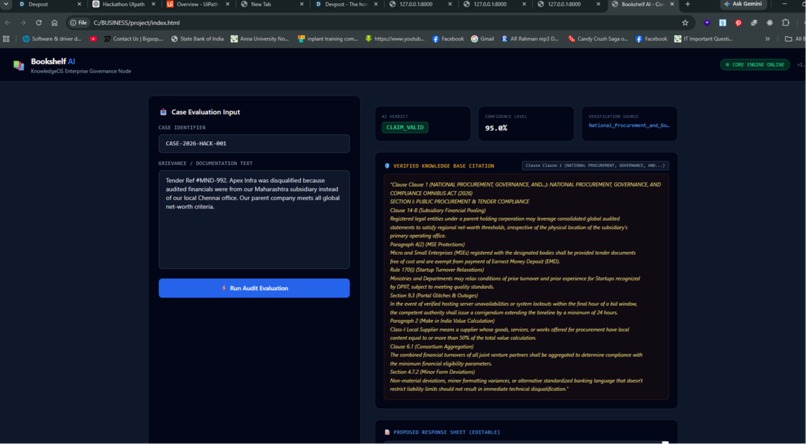Image resolution: width=806 pixels, height=444 pixels.
Task: Close the New Tab tab
Action: (302, 4)
